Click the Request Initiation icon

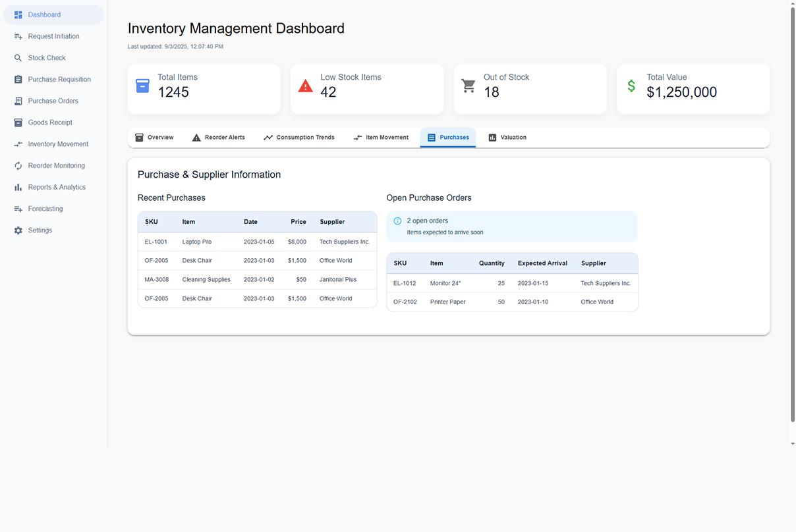click(18, 36)
